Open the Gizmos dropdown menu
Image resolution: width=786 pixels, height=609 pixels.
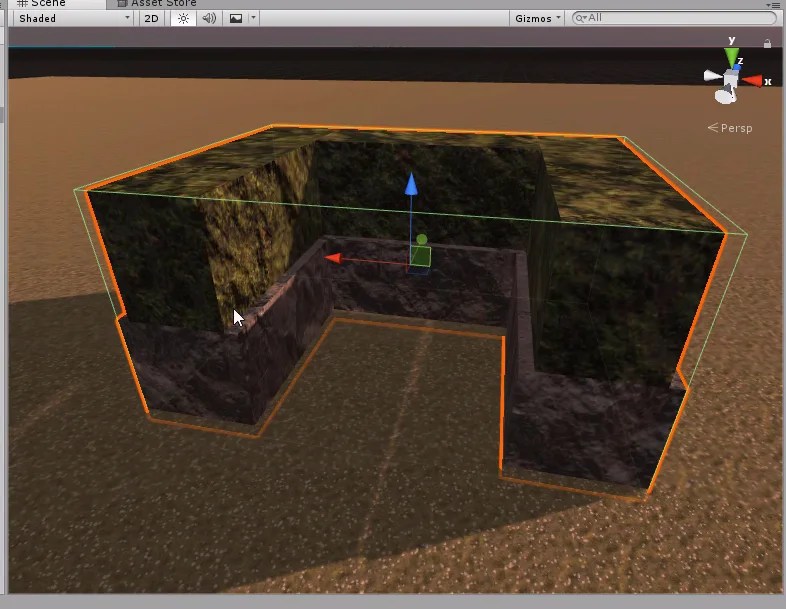538,19
